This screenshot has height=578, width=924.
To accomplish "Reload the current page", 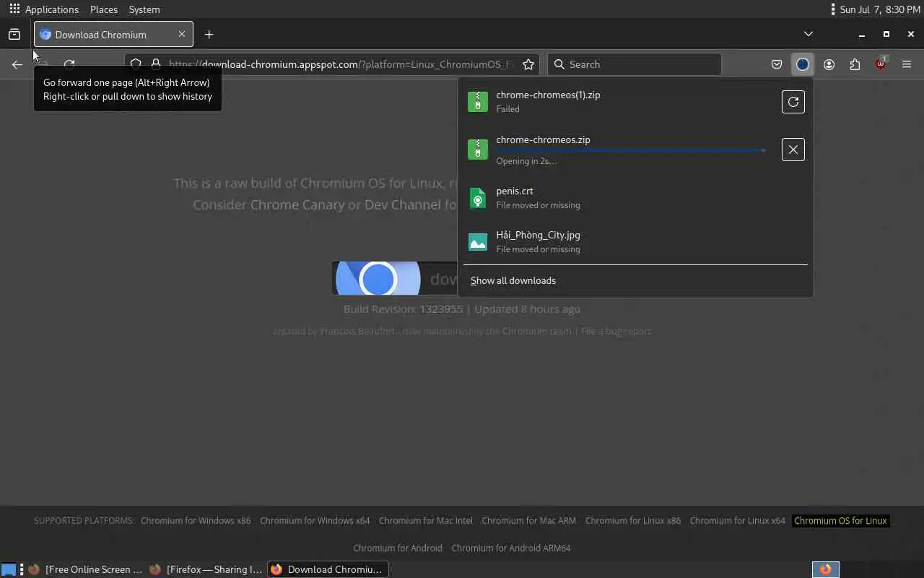I will tap(69, 64).
